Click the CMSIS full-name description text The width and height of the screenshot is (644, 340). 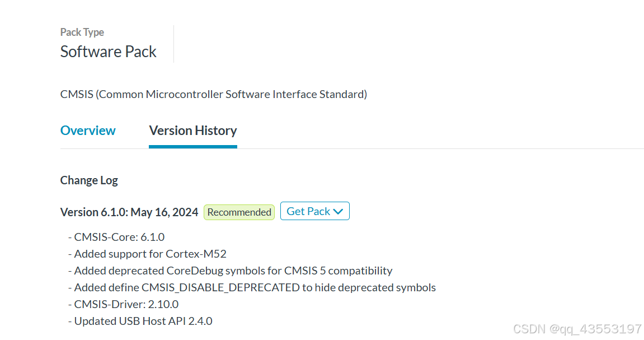click(213, 94)
